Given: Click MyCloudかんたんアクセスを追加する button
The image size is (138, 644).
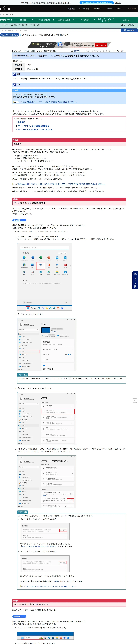Looking at the screenshot, I should click(97, 3).
